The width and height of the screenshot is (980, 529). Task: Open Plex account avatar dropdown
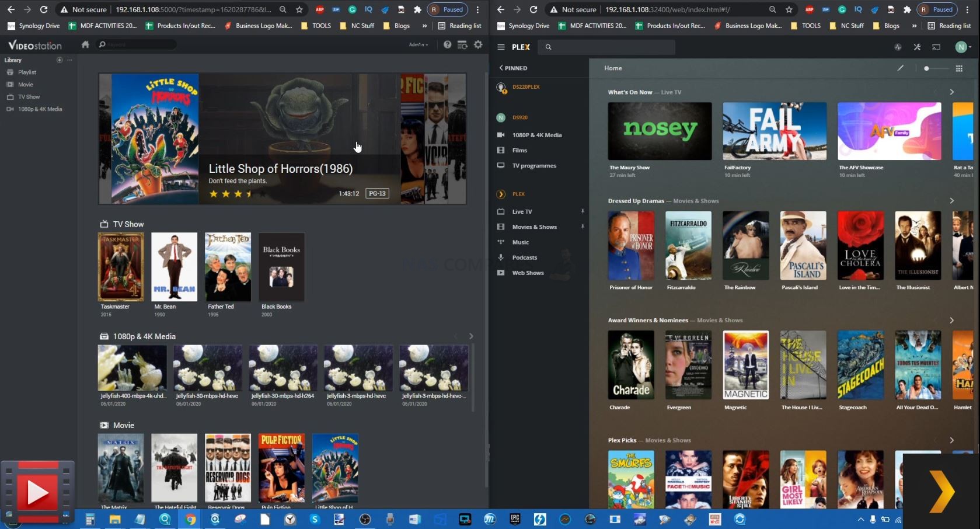963,47
